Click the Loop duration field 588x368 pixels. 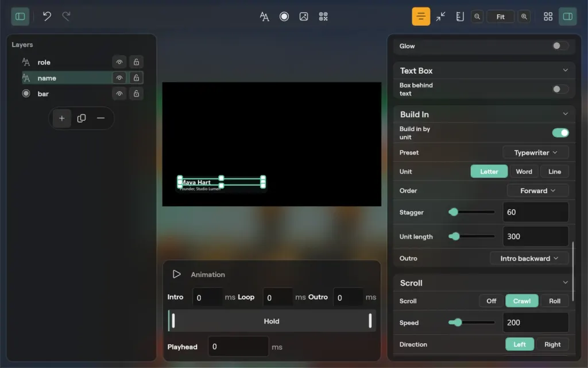point(278,297)
